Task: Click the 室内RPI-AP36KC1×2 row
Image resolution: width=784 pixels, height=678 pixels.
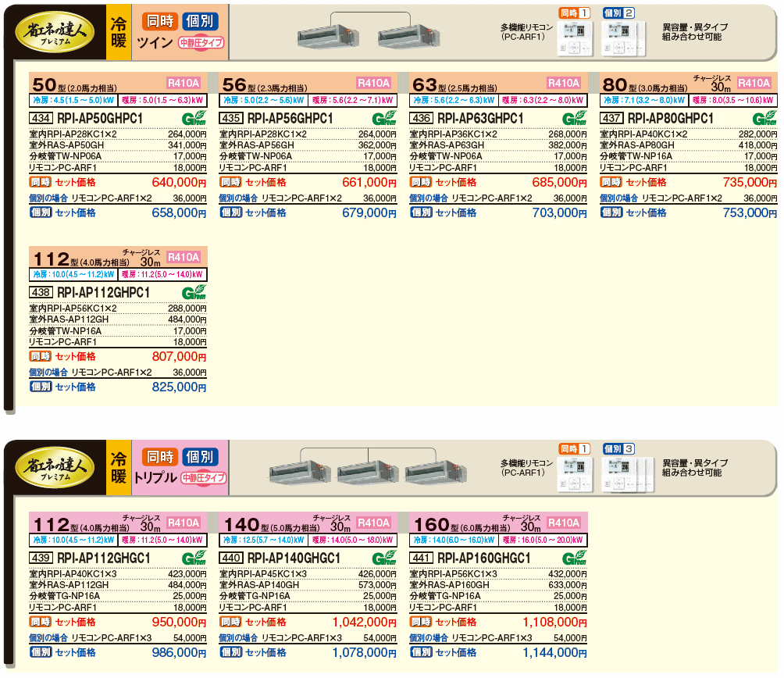Action: pyautogui.click(x=498, y=134)
